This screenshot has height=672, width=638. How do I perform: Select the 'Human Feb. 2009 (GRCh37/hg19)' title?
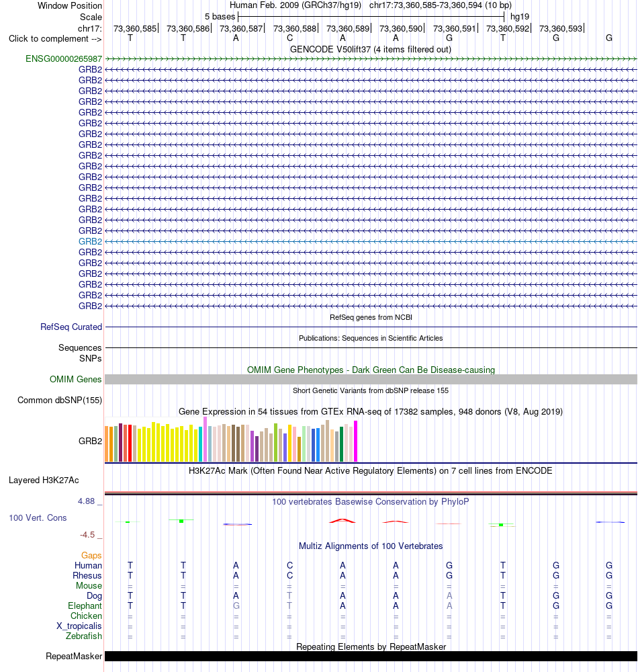pos(295,5)
